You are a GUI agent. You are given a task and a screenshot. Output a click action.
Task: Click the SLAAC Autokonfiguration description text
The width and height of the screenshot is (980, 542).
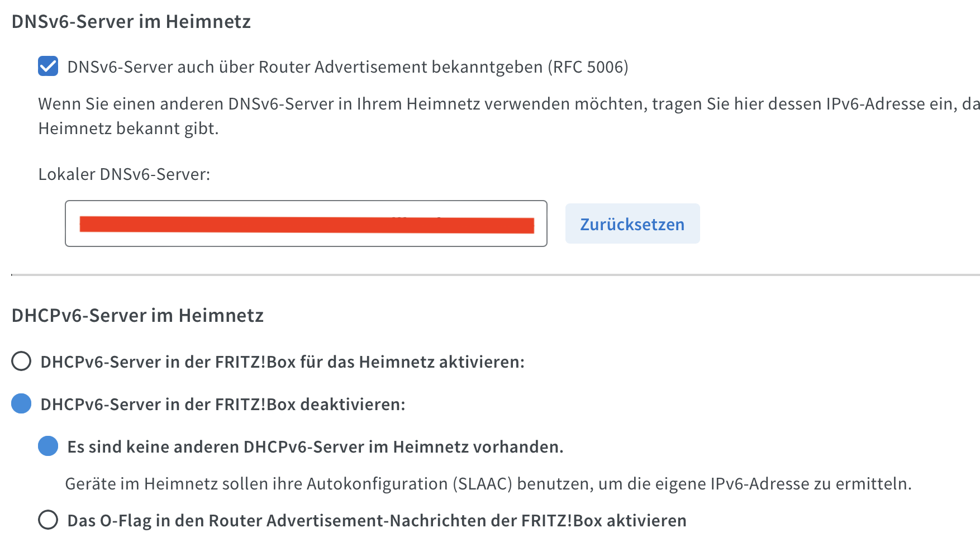click(488, 484)
